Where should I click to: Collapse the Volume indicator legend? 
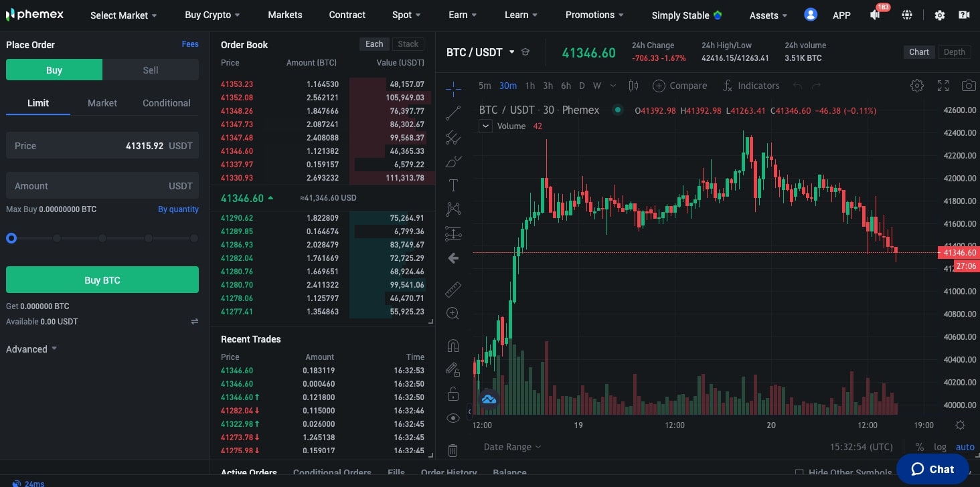[x=486, y=126]
